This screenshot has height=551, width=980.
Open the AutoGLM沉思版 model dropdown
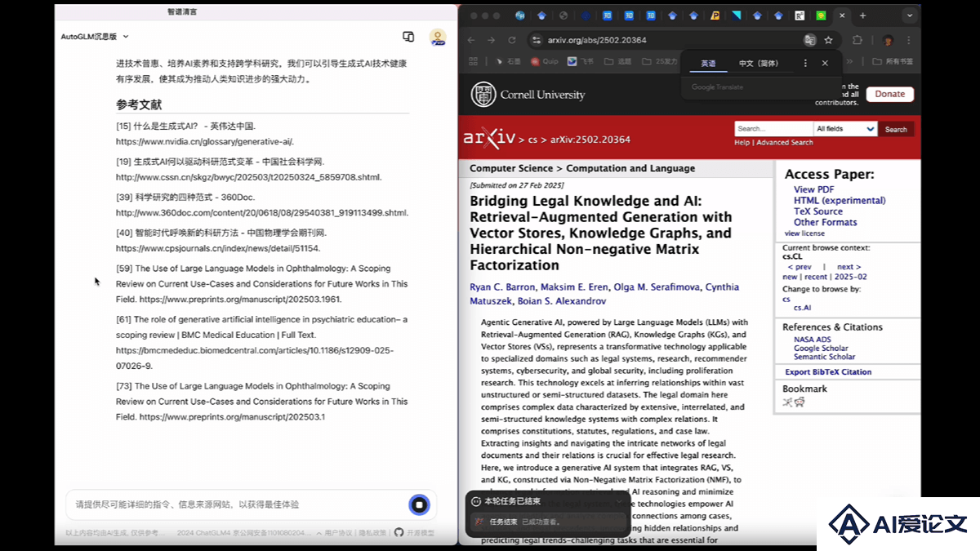[95, 37]
